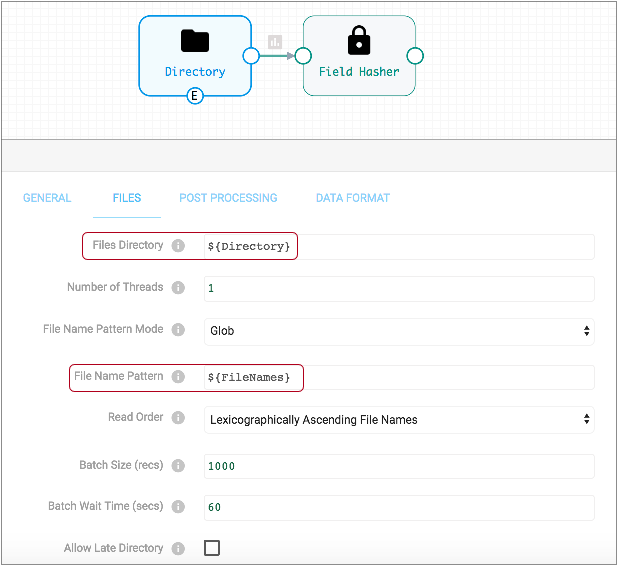Viewport: 617px width, 565px height.
Task: Select the Field Hasher lock icon
Action: 359,41
